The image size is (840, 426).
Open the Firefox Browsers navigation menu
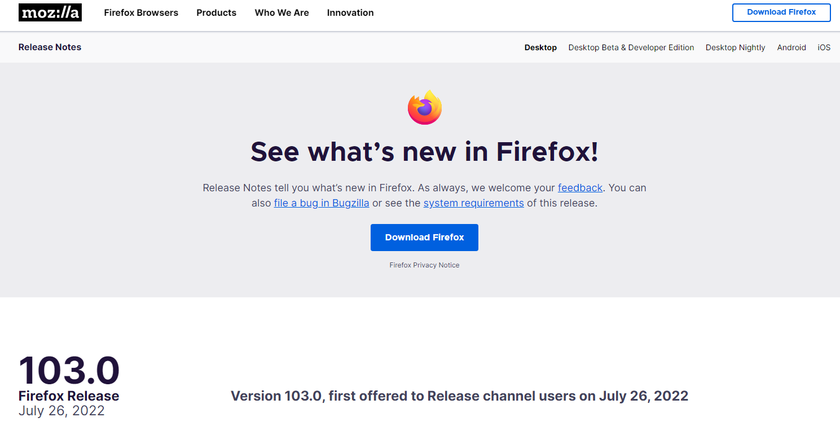(141, 13)
